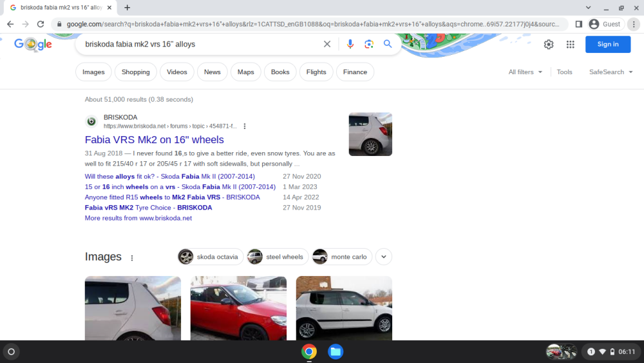This screenshot has width=644, height=363.
Task: Open the Wi-Fi status icon in the tray
Action: [602, 352]
